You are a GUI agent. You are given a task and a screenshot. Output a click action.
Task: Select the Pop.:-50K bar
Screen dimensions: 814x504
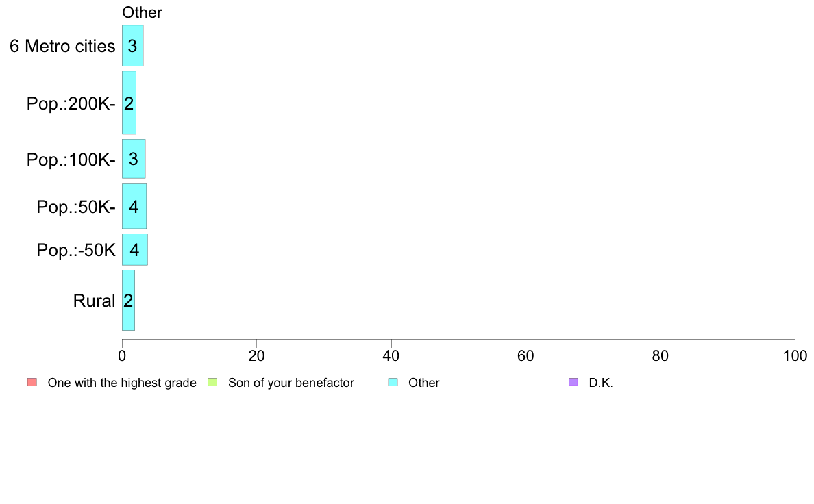pyautogui.click(x=134, y=250)
